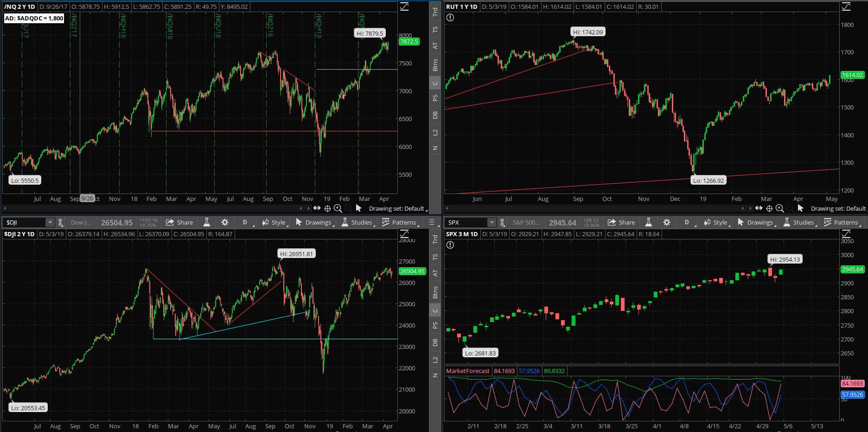Click the link/clipboard icon beside $DJI symbol
Screen dimensions: 868x432
click(60, 222)
